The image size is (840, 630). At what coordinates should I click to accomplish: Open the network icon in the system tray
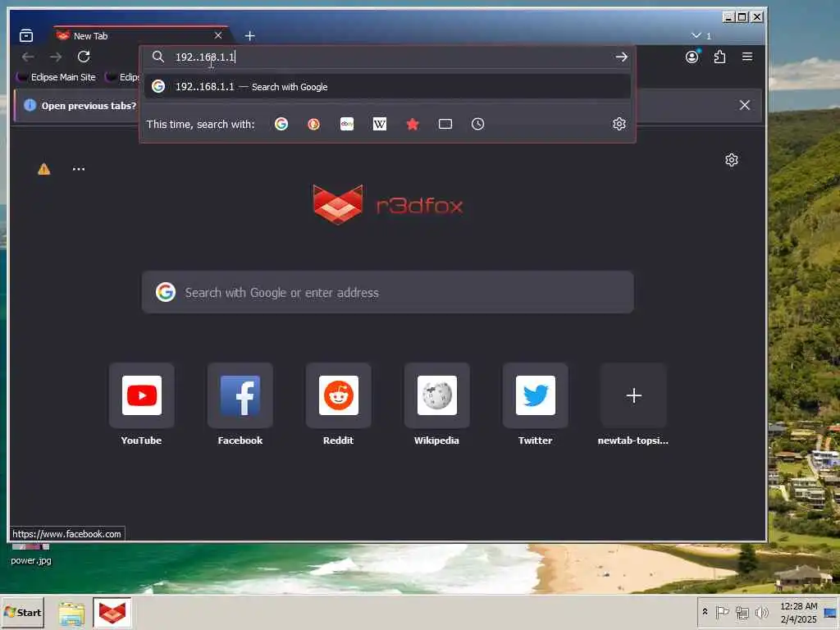pyautogui.click(x=742, y=612)
